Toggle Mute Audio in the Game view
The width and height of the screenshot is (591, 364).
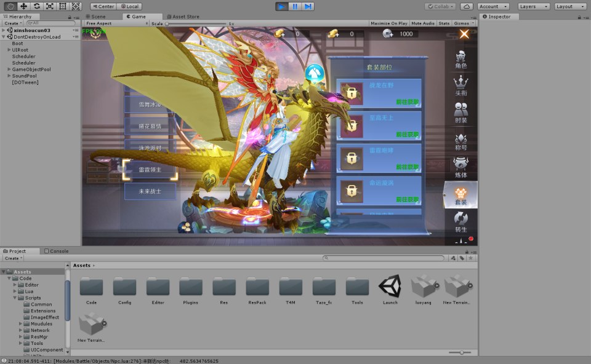[x=423, y=23]
